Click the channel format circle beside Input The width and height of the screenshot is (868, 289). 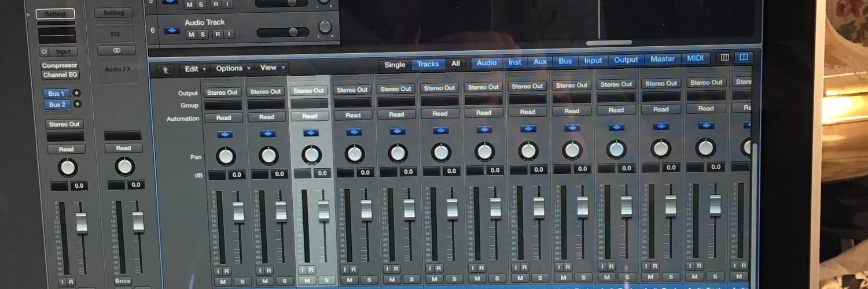44,52
